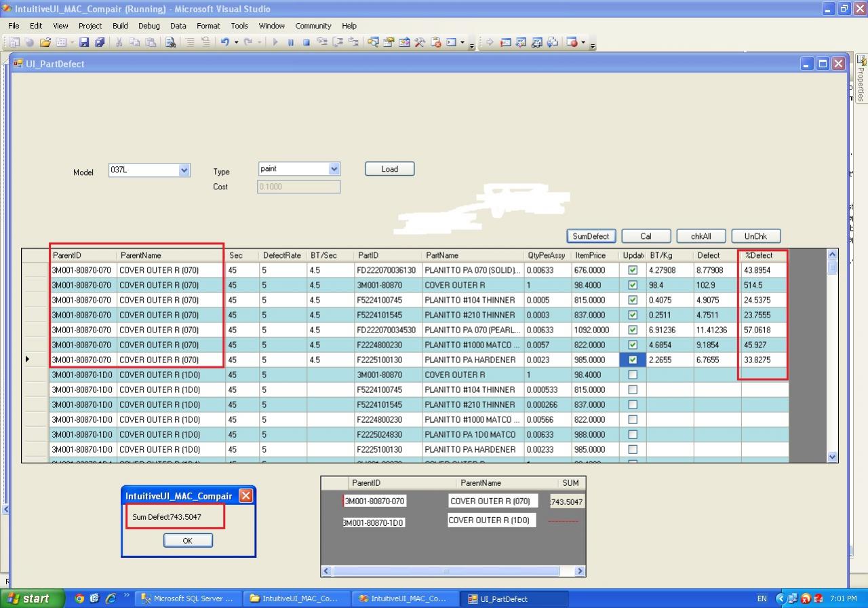Open the Add New Item dropdown arrow
The height and width of the screenshot is (608, 868).
(71, 42)
